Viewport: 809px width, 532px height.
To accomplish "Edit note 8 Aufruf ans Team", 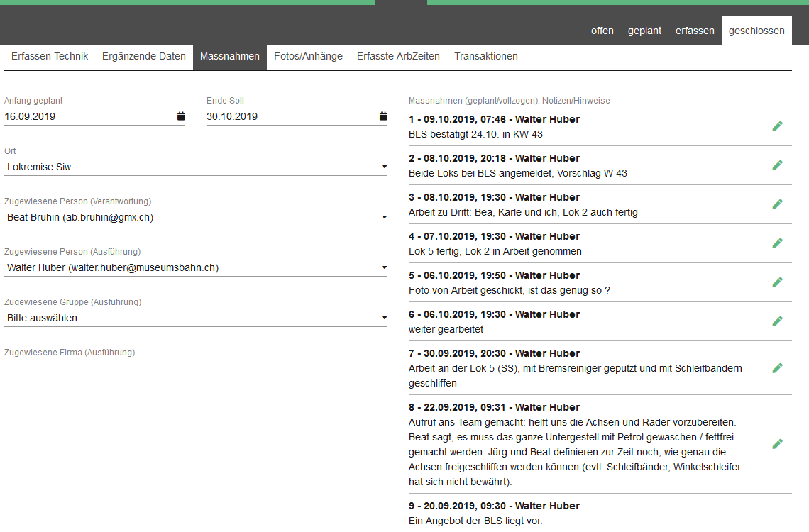I will click(777, 444).
